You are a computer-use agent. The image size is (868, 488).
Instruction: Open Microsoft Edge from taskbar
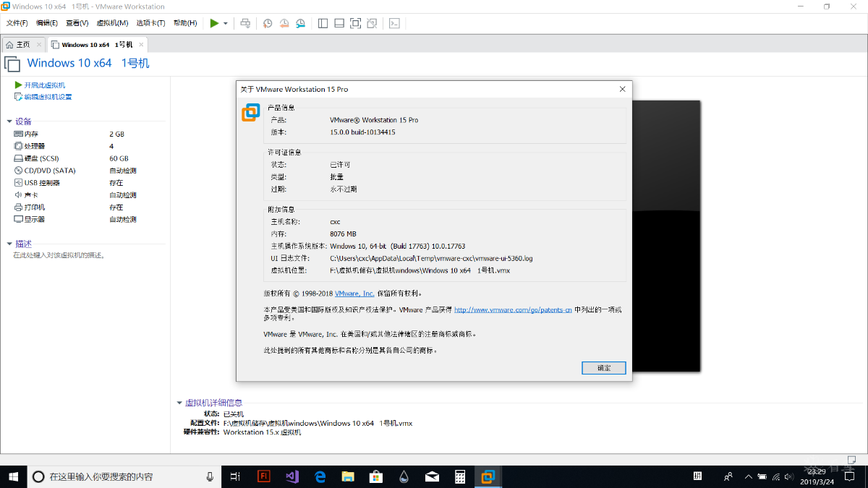tap(320, 476)
